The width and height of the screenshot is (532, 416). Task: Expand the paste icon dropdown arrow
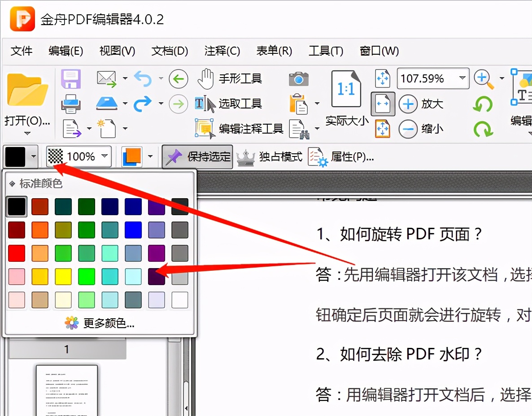pyautogui.click(x=317, y=104)
